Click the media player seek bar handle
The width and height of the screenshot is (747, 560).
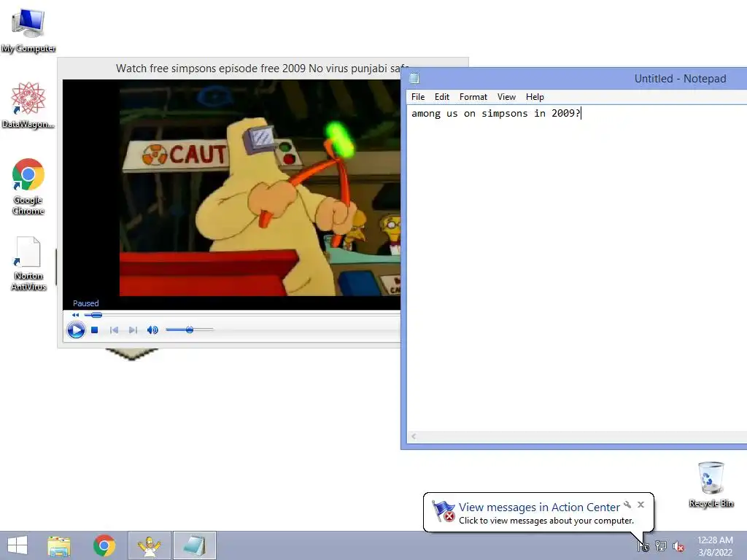[96, 315]
